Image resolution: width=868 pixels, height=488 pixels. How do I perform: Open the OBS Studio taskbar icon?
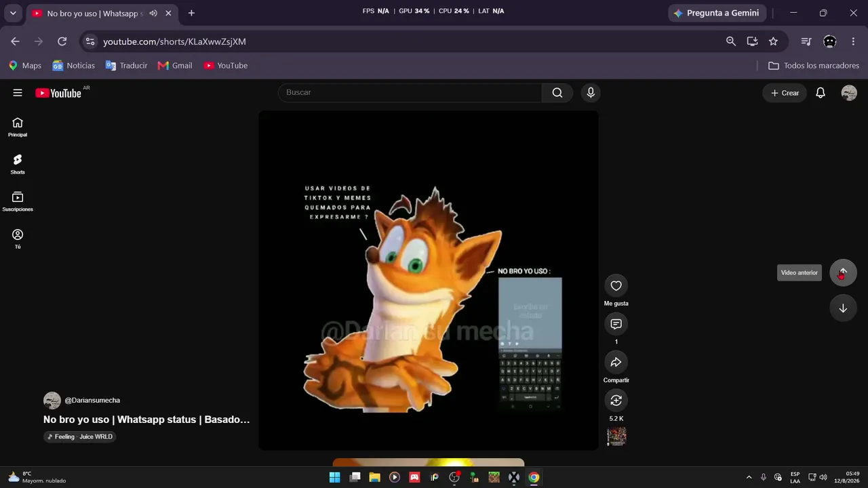pos(454,477)
